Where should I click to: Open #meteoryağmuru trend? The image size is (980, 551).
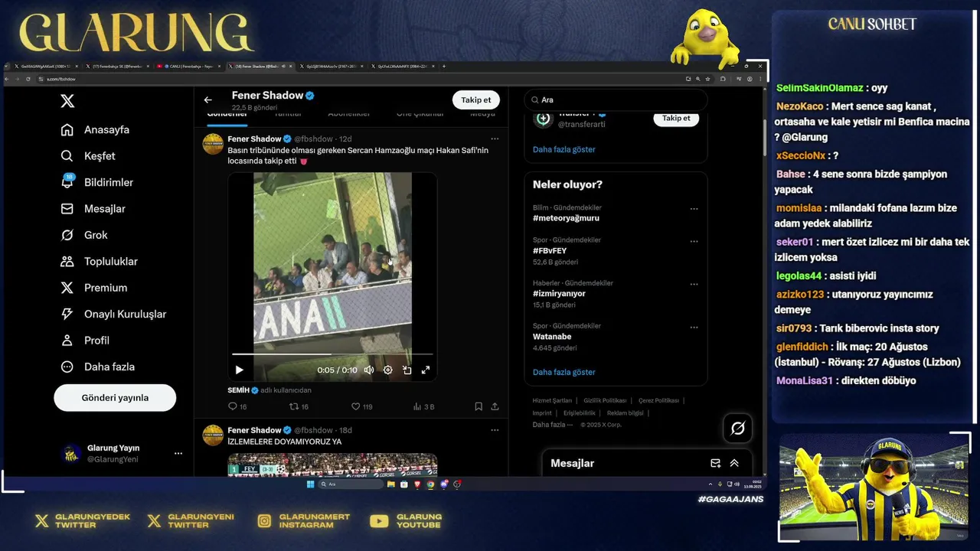point(566,218)
